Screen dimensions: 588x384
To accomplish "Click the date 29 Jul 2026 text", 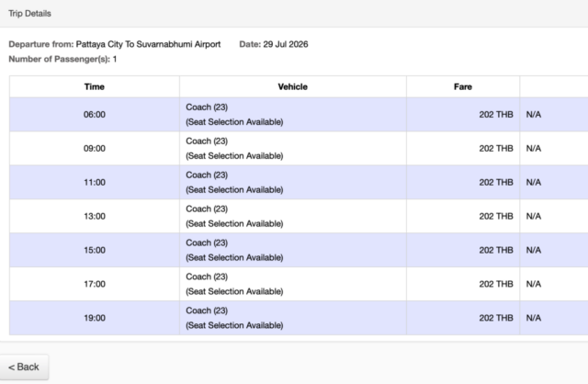I will pos(286,44).
